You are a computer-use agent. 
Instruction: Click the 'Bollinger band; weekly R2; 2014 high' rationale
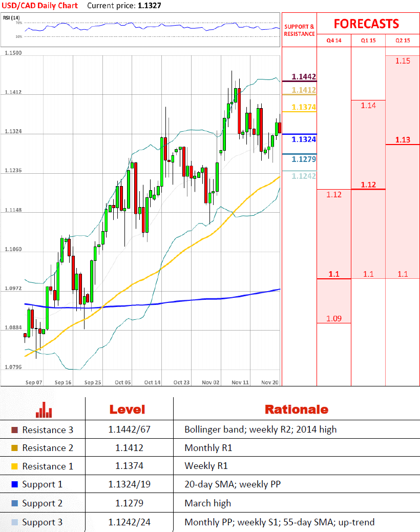pos(260,429)
